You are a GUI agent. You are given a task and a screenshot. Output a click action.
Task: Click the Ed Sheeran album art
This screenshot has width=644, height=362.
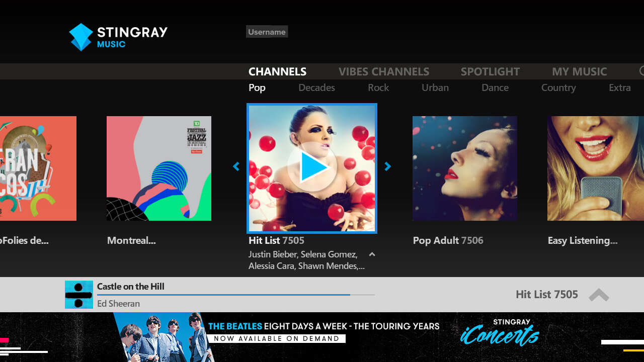coord(79,295)
